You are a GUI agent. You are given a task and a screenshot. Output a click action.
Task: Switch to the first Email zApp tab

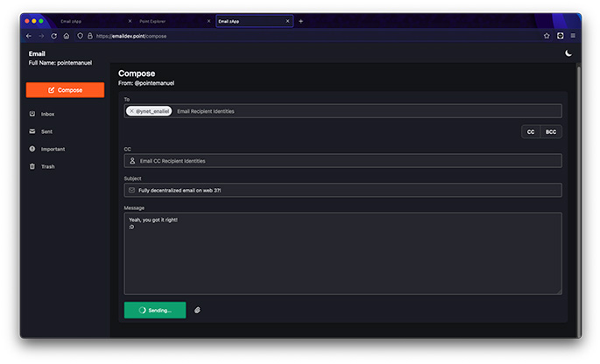71,21
